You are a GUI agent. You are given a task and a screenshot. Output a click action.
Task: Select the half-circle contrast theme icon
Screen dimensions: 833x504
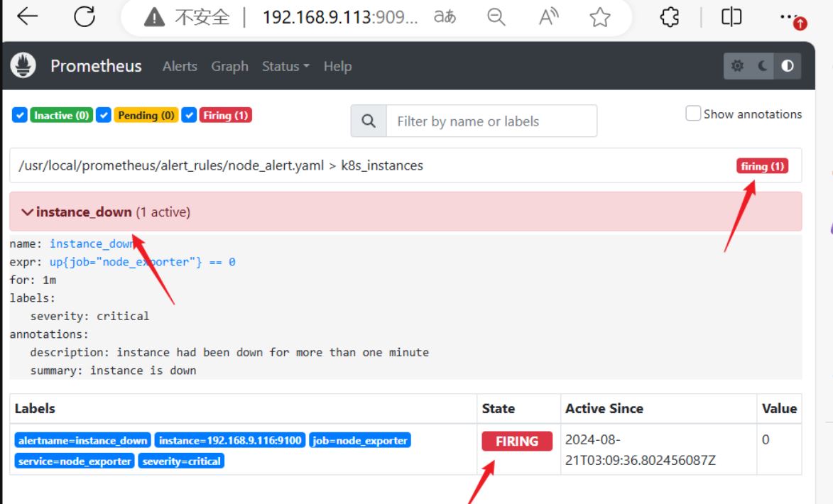tap(788, 66)
